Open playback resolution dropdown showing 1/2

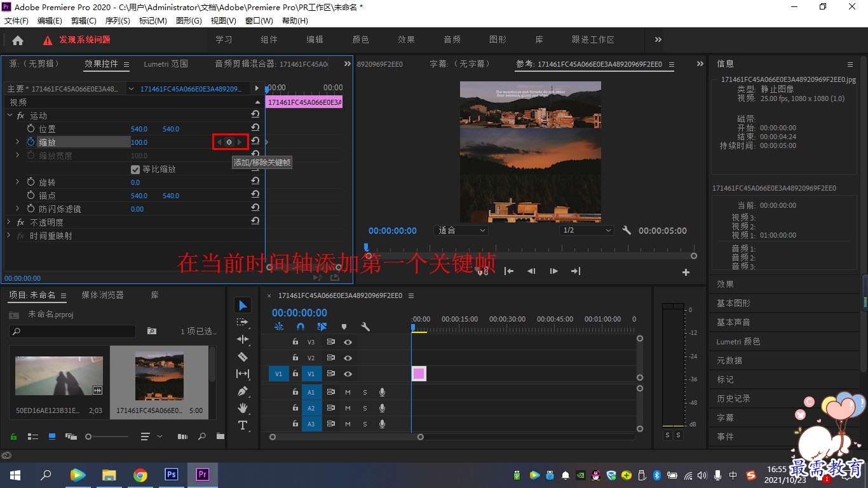point(587,230)
